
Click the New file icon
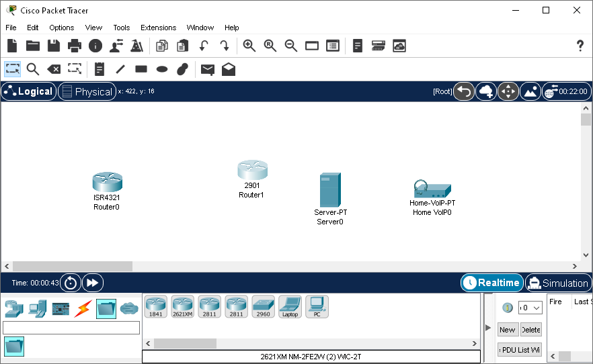[12, 46]
